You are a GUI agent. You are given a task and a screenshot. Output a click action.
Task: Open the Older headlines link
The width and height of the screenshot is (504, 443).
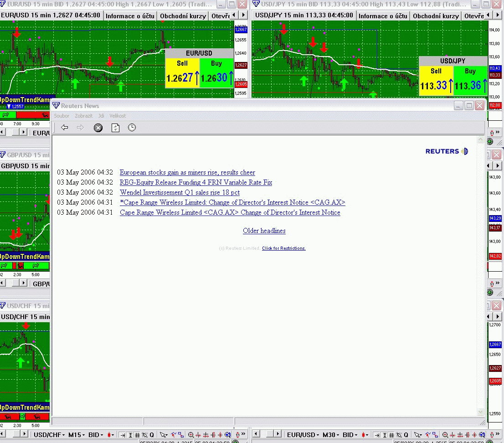[x=264, y=231]
